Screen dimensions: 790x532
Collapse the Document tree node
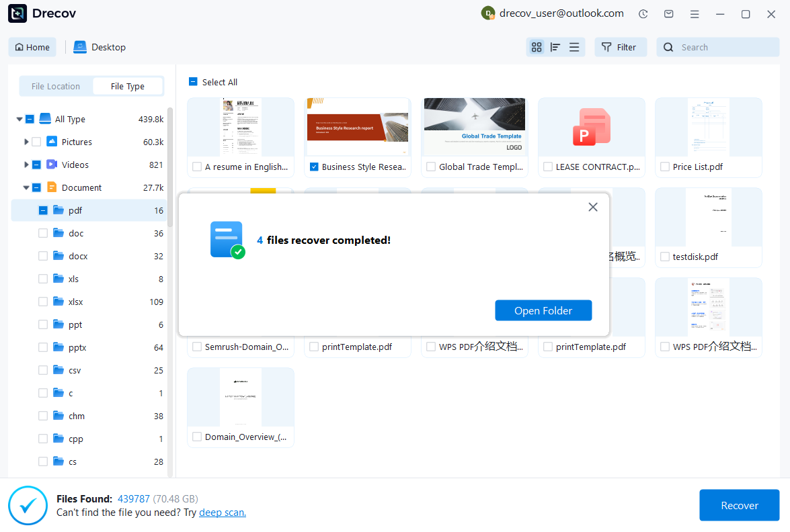tap(26, 188)
